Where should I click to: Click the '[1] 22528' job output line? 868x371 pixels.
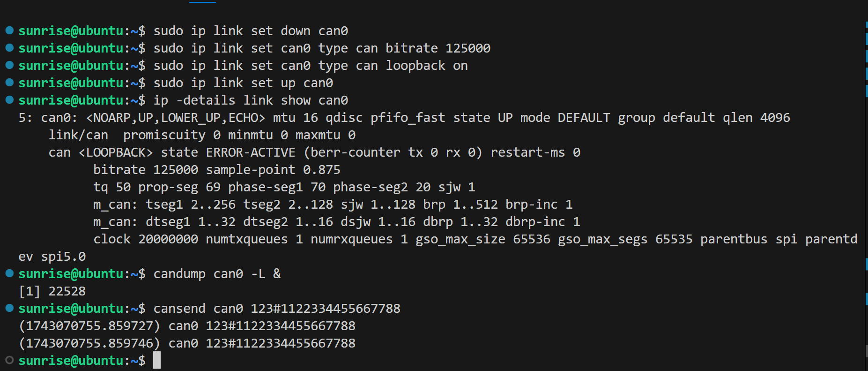click(52, 291)
